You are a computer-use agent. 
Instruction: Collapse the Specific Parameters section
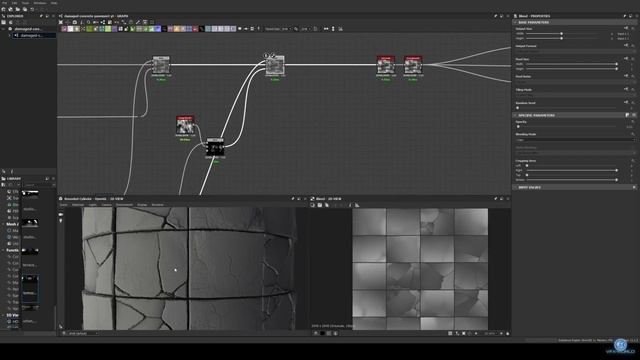515,116
